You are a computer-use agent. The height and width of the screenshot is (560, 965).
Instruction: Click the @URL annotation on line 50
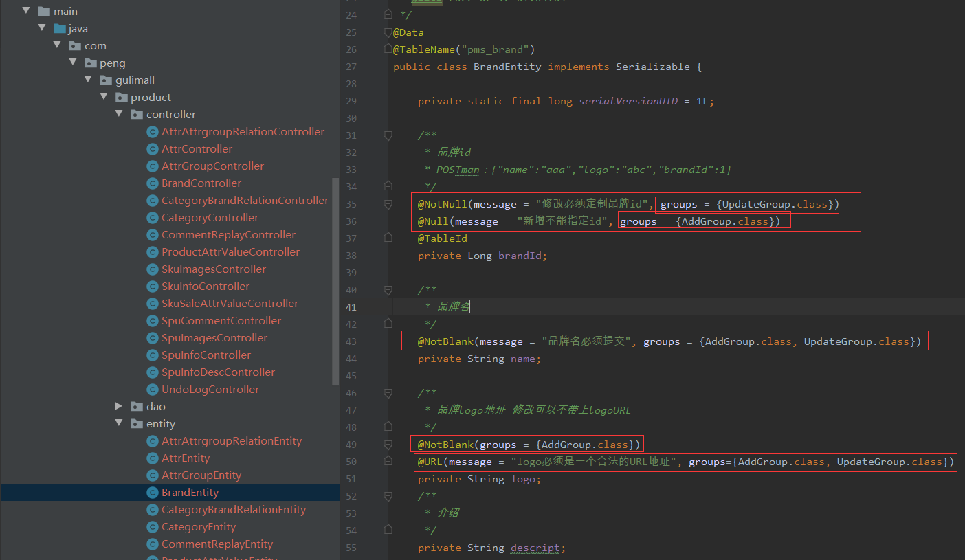[x=430, y=462]
